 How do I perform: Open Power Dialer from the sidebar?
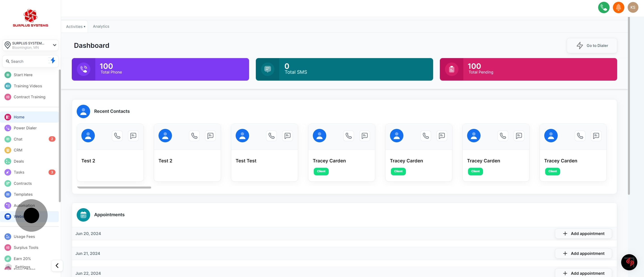coord(25,128)
